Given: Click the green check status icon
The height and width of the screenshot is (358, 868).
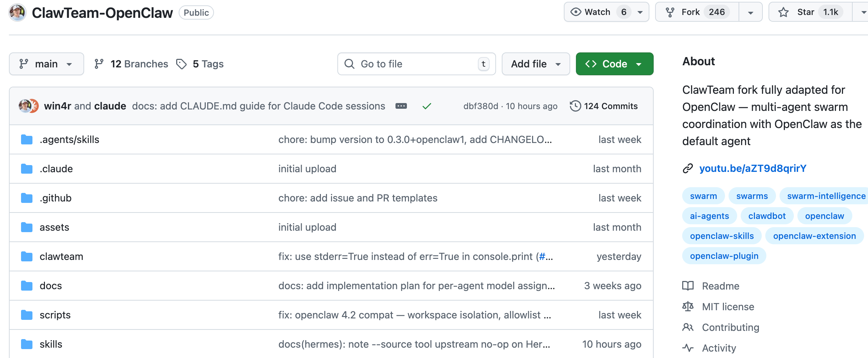Looking at the screenshot, I should point(427,106).
